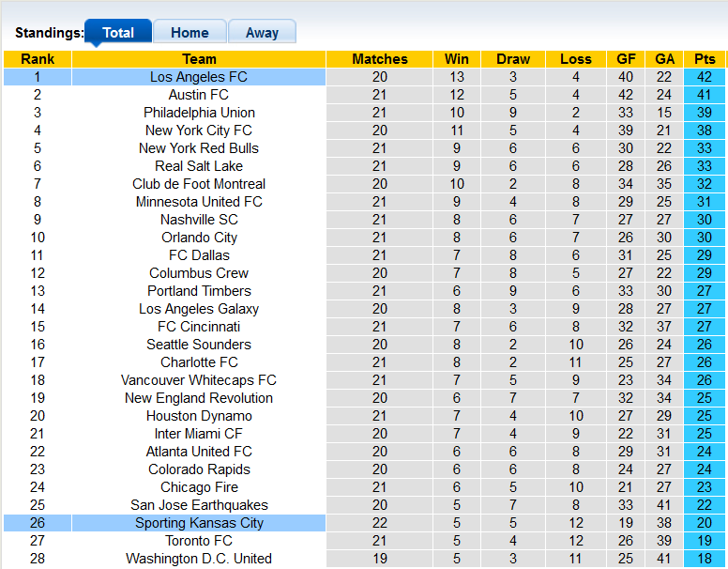Click the Team column header
The image size is (728, 569).
[x=199, y=59]
